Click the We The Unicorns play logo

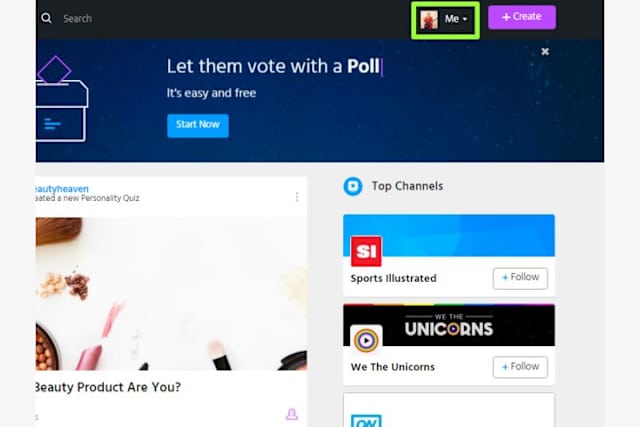[x=366, y=340]
